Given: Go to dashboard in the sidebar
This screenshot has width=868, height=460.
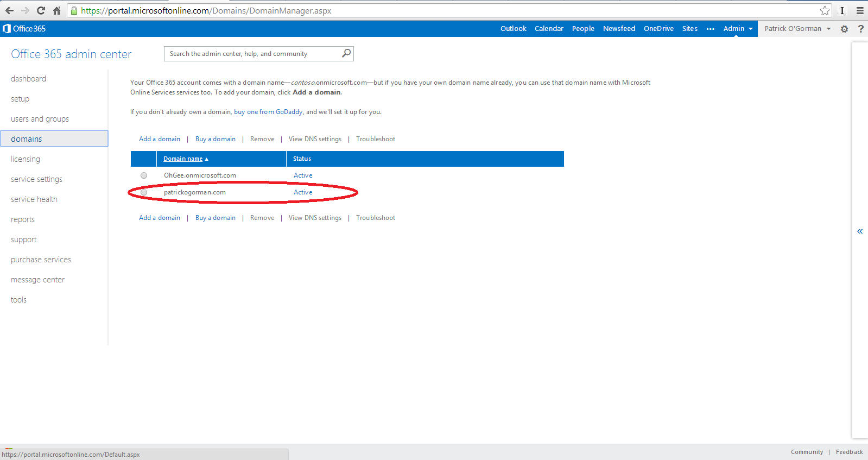Looking at the screenshot, I should coord(28,79).
